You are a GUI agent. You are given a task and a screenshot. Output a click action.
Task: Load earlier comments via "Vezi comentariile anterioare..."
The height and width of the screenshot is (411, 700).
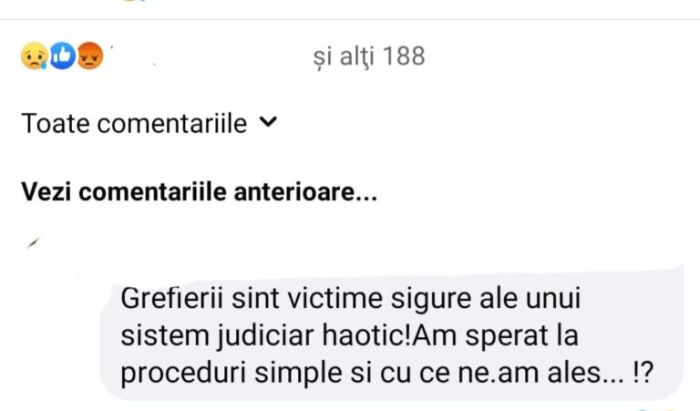(x=199, y=192)
